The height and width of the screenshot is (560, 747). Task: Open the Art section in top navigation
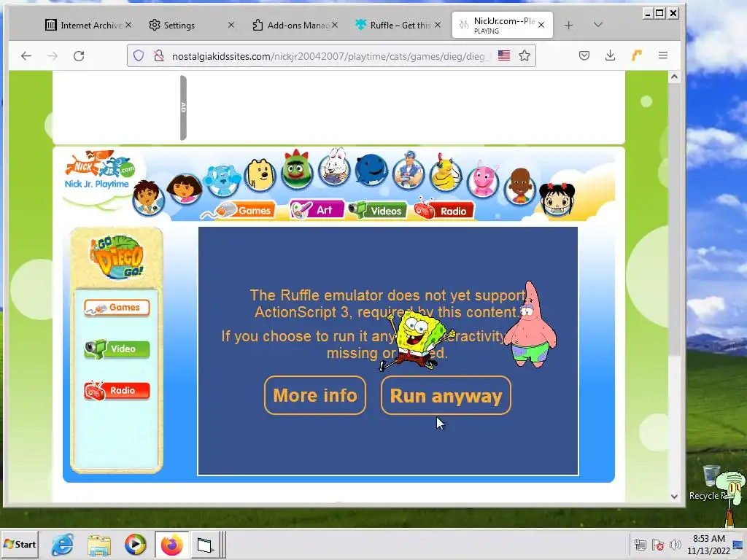[x=317, y=209]
